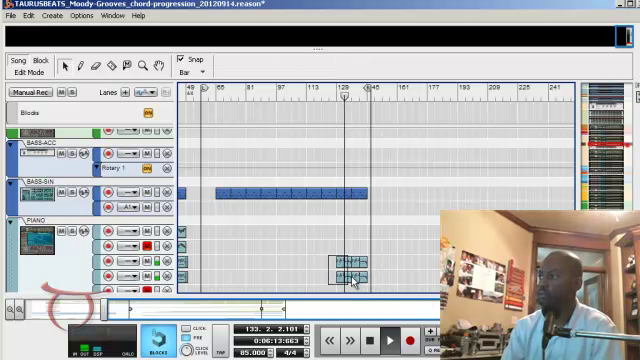The image size is (640, 360).
Task: Open automation icon on BASS-SIN track
Action: point(84,192)
